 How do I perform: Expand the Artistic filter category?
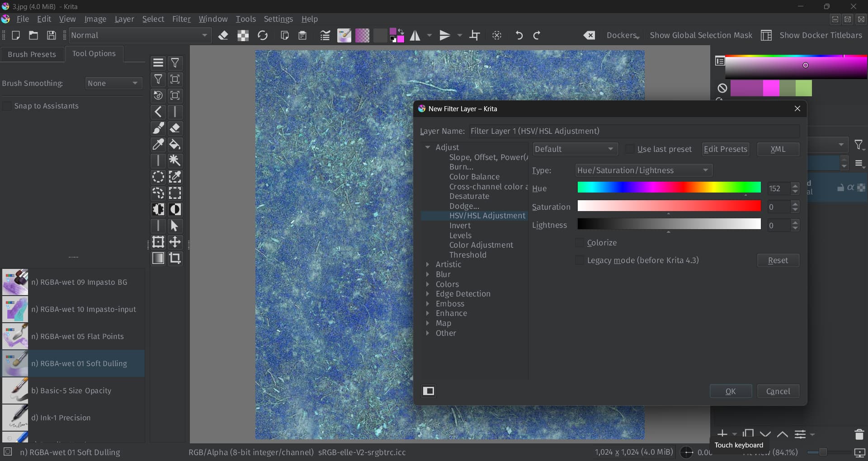428,264
